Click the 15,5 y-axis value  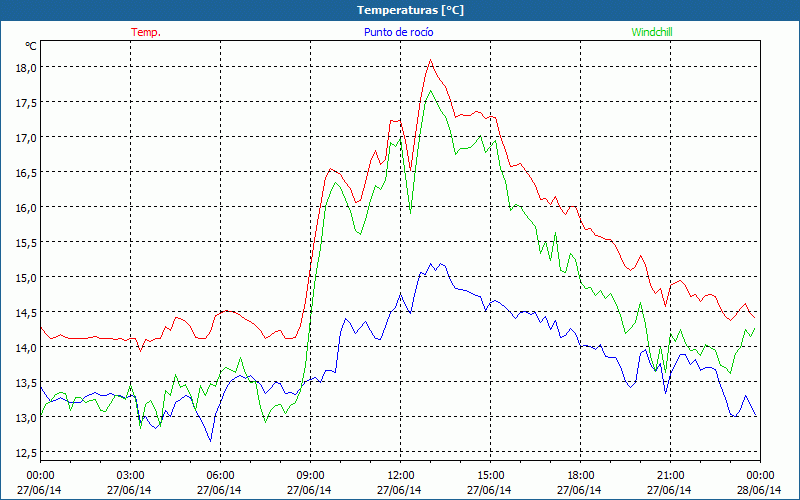point(26,243)
